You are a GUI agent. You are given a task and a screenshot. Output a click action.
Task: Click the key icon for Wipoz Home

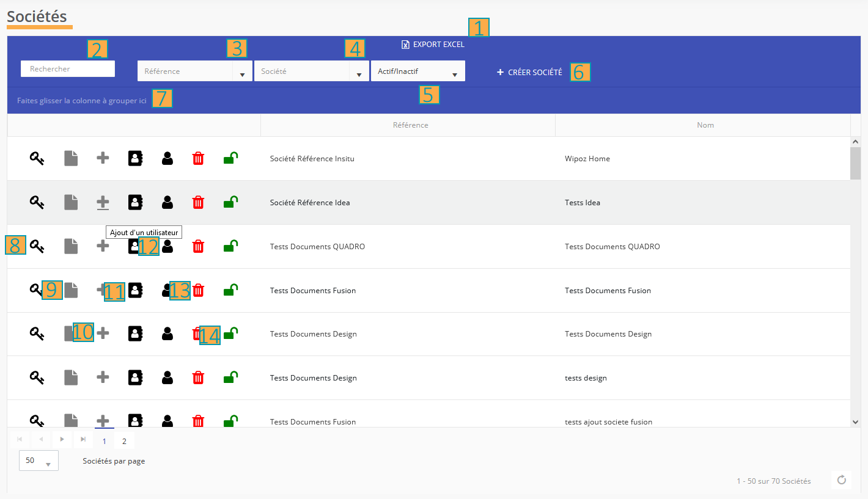(37, 159)
